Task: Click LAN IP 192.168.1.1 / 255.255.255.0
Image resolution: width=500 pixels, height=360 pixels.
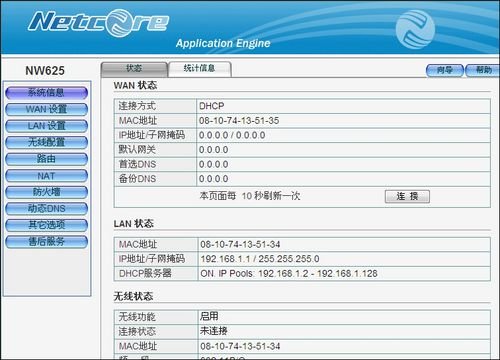Action: click(260, 259)
